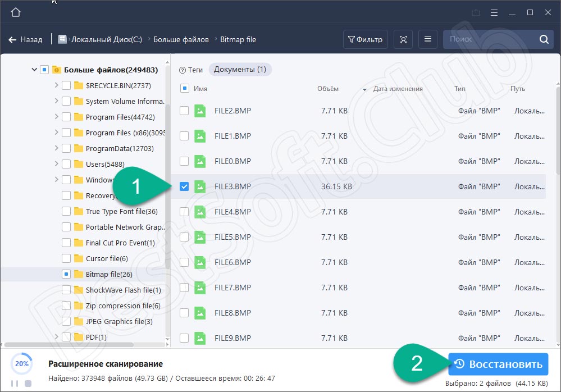Click the FILE3.BMP image file icon

(x=200, y=186)
